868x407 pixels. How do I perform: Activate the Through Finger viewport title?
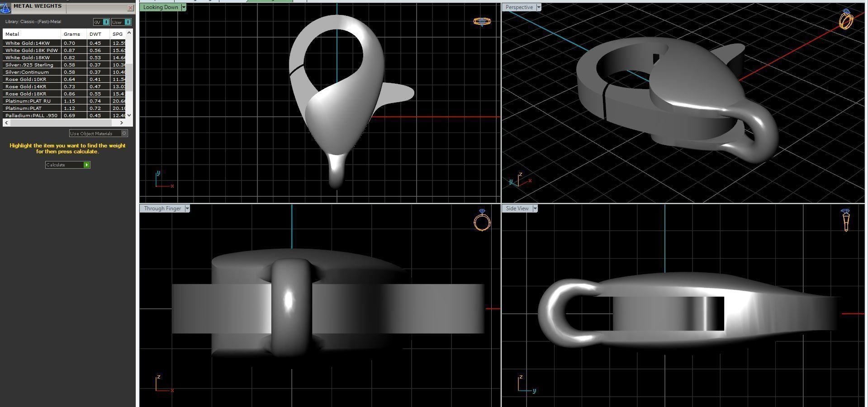(x=162, y=208)
